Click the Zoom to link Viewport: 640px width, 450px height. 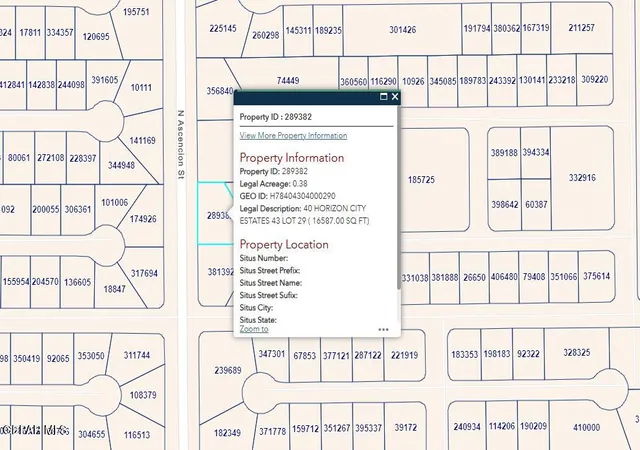point(254,329)
